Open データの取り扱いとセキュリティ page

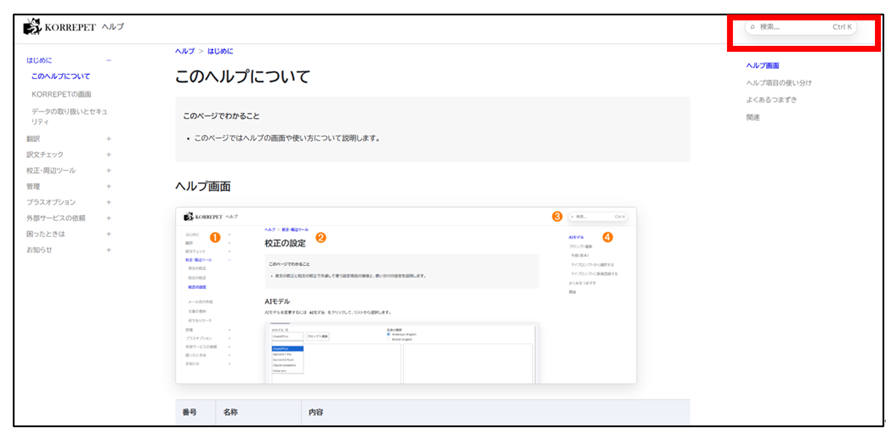click(68, 115)
